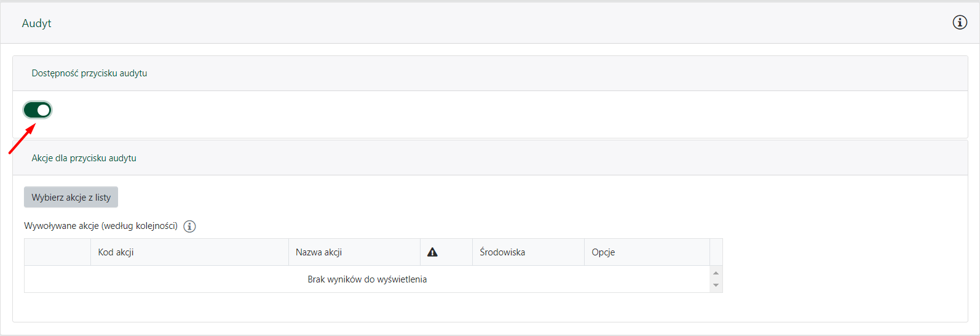Disable the audit button availability switch

[38, 110]
